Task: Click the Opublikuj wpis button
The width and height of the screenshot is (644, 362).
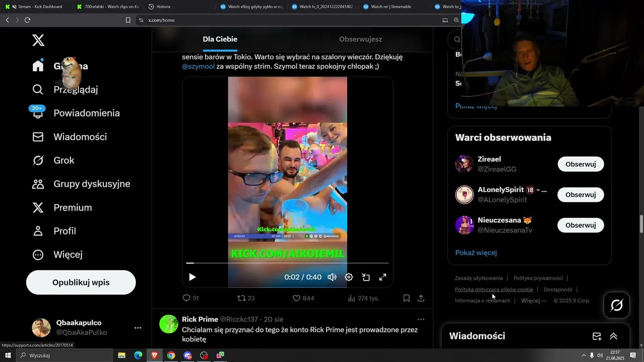Action: pyautogui.click(x=81, y=283)
